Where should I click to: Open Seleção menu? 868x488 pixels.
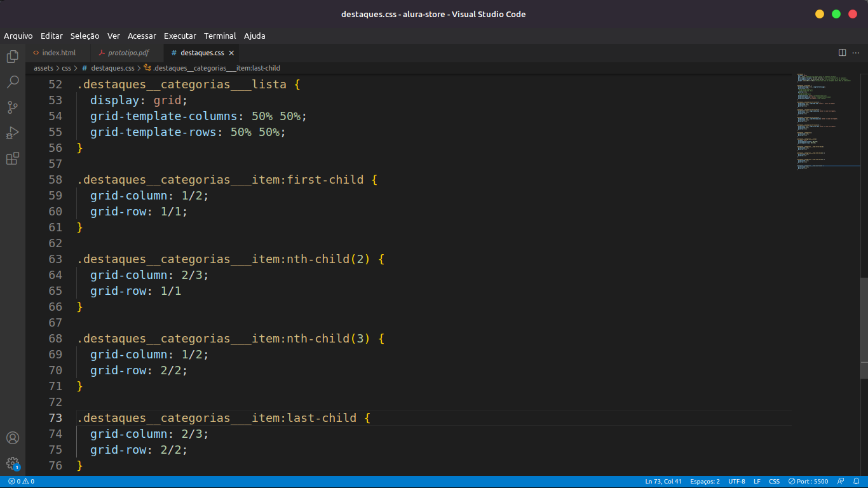[85, 36]
